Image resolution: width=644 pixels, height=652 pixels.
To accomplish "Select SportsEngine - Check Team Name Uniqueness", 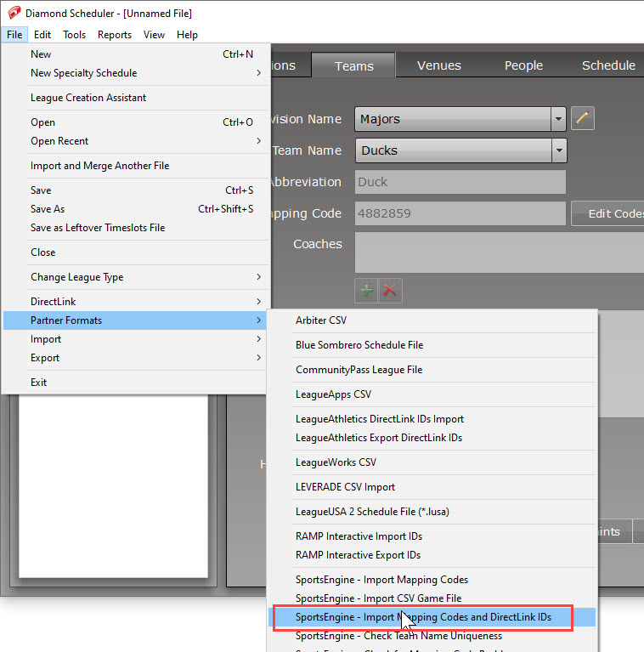I will [432, 636].
